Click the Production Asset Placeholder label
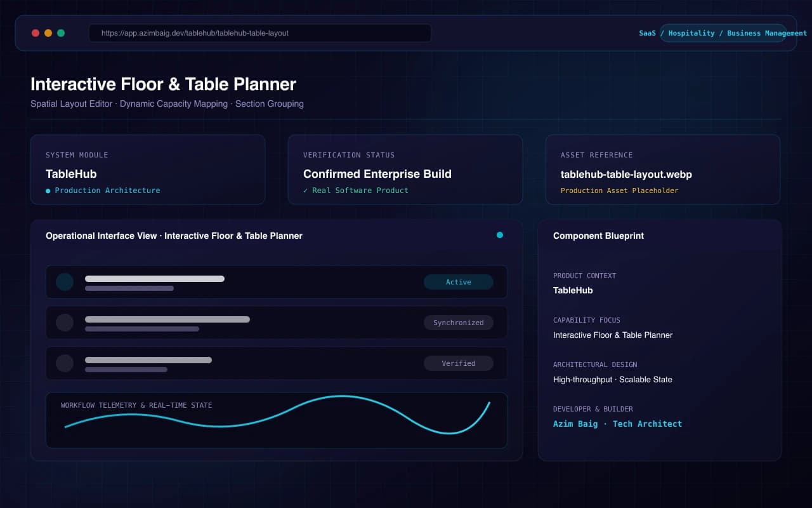Viewport: 812px width, 508px height. click(620, 190)
